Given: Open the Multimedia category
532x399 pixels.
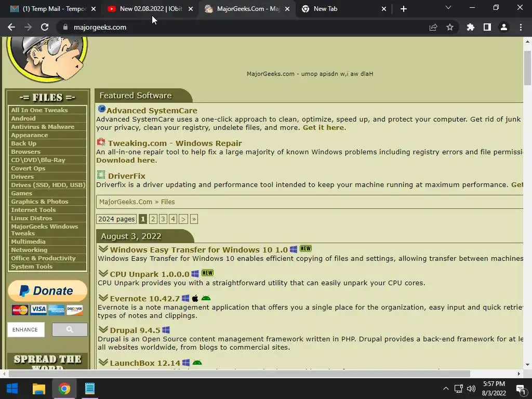Looking at the screenshot, I should pyautogui.click(x=28, y=242).
